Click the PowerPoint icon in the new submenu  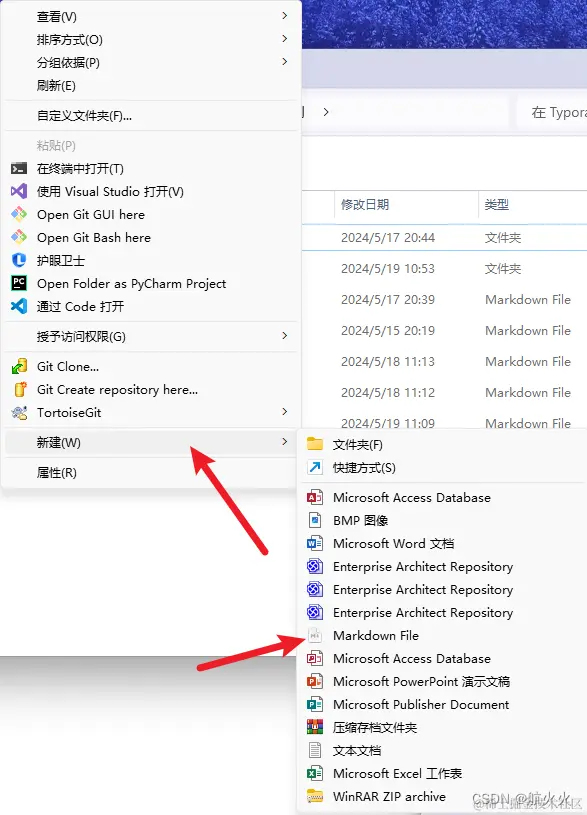[315, 681]
